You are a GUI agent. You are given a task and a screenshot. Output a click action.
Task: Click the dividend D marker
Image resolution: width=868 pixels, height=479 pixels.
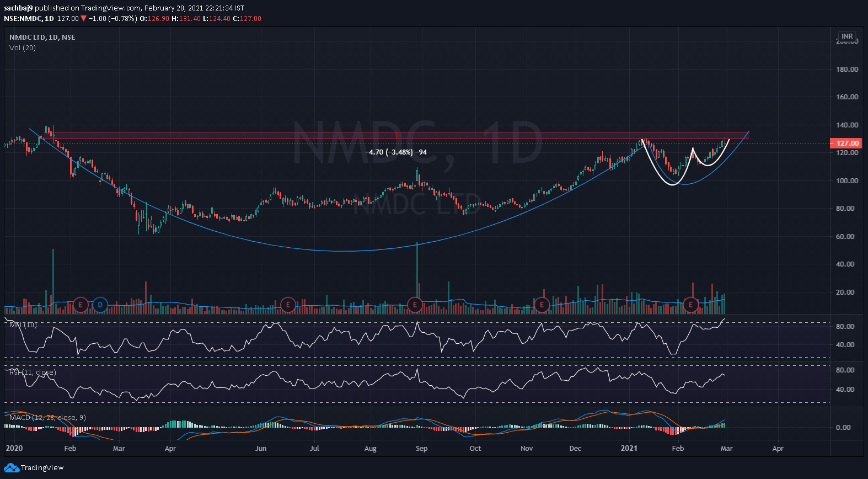click(x=100, y=305)
